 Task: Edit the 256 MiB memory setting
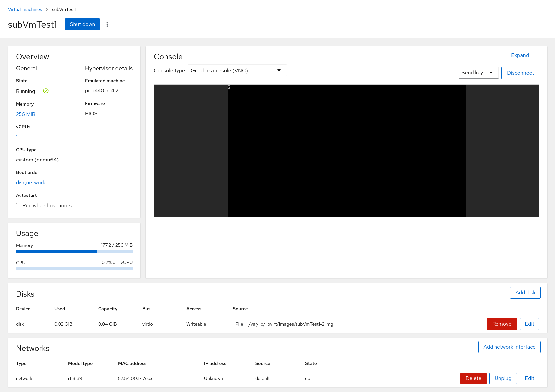click(25, 114)
